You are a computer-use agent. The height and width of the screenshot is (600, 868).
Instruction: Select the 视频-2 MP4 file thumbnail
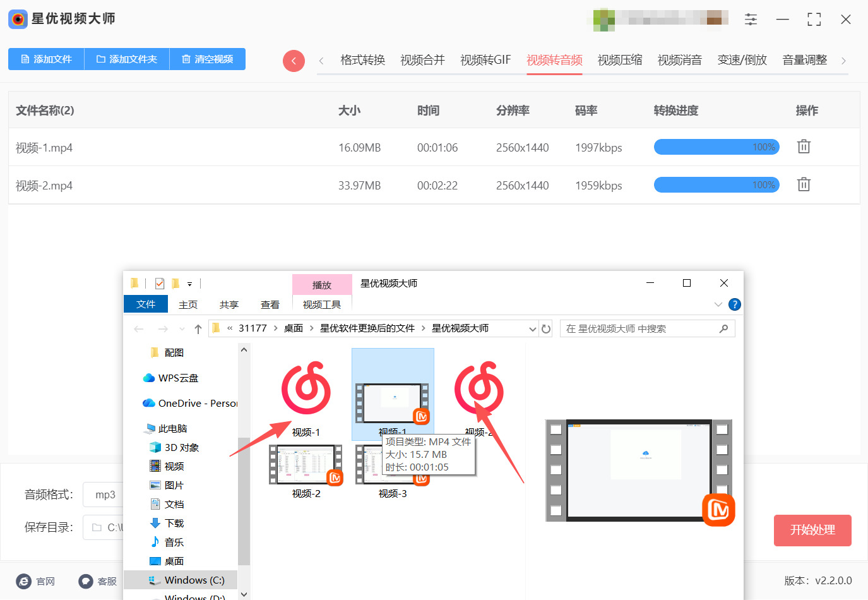pos(306,465)
